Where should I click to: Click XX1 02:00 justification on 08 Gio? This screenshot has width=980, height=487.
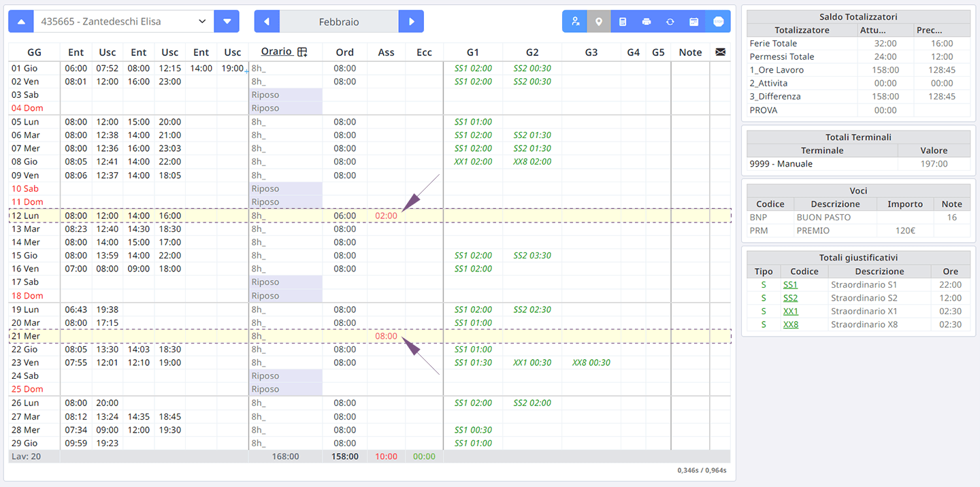(x=473, y=162)
